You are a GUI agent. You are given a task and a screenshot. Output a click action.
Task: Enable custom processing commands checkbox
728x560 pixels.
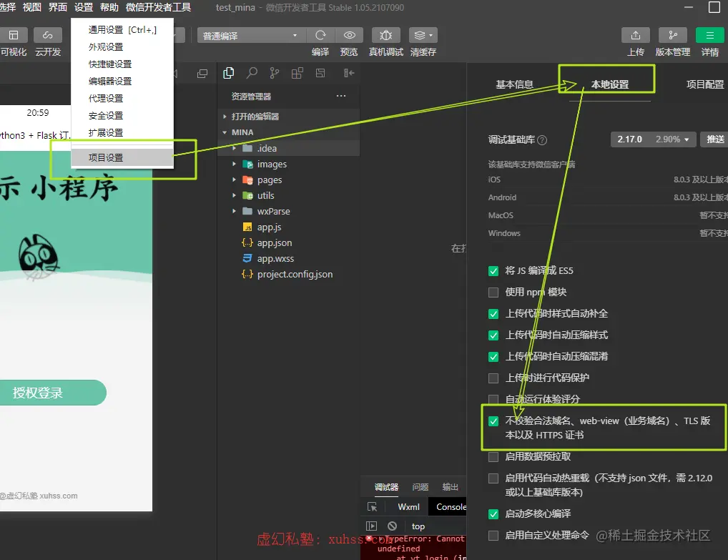pyautogui.click(x=493, y=536)
